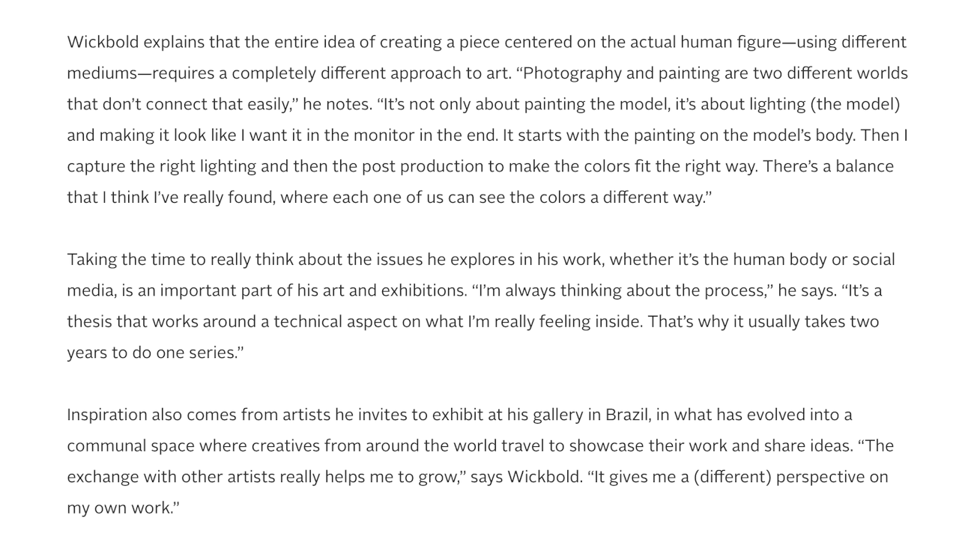
Task: Click the phrase "showcase their work and share ideas"
Action: pos(711,446)
